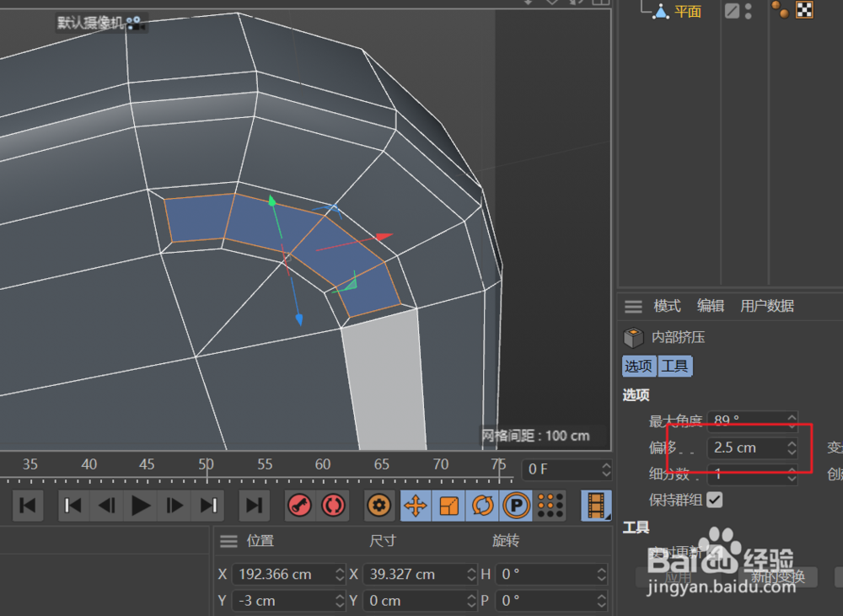Screen dimensions: 843x616
Task: Switch to the 工具 tab
Action: (x=674, y=366)
